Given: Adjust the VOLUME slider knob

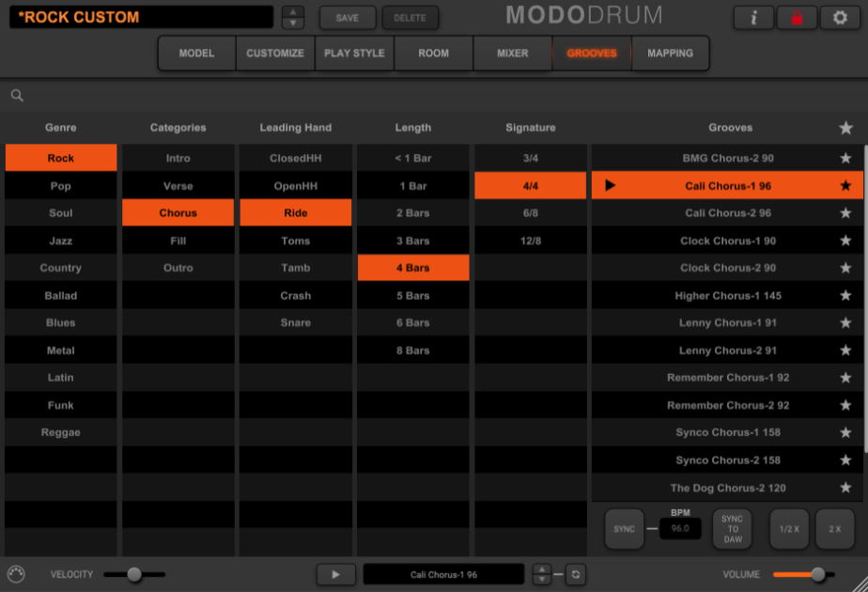Looking at the screenshot, I should coord(817,574).
